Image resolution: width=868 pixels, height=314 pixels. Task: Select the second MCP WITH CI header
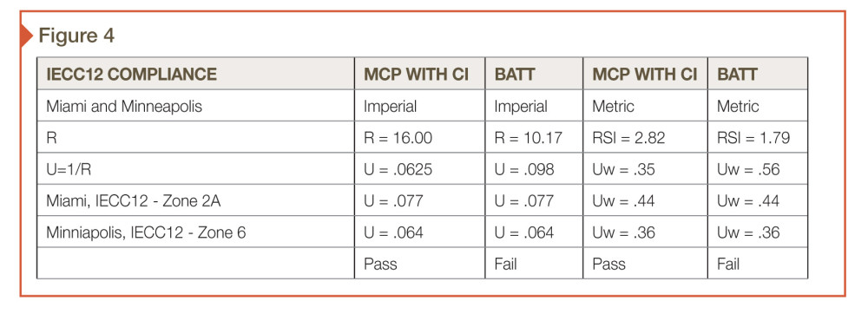point(645,74)
